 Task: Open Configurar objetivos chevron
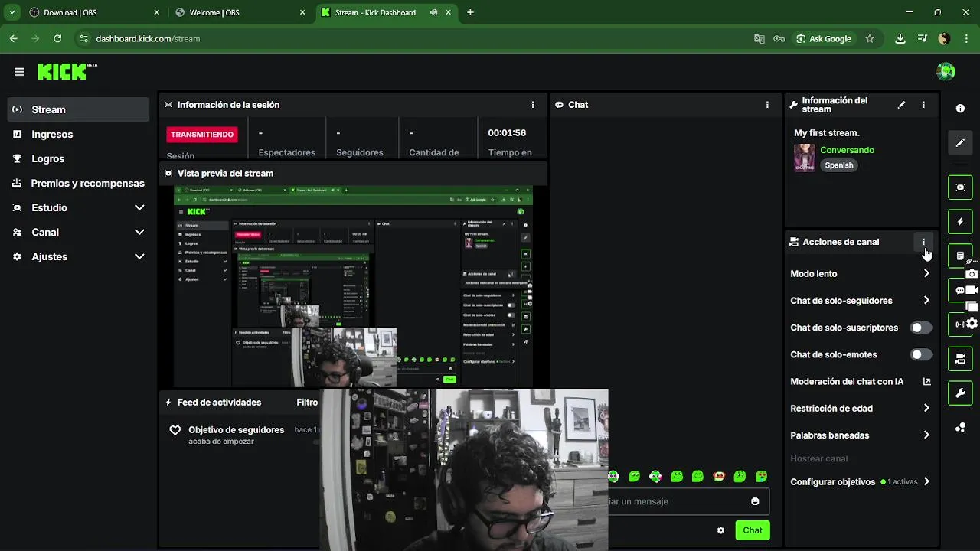926,481
